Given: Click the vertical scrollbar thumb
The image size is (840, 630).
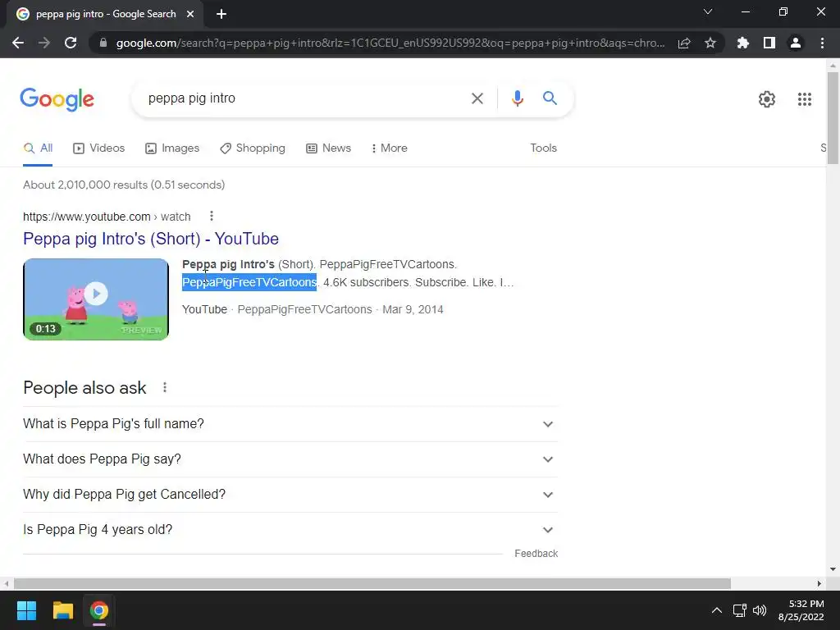Looking at the screenshot, I should [x=833, y=118].
